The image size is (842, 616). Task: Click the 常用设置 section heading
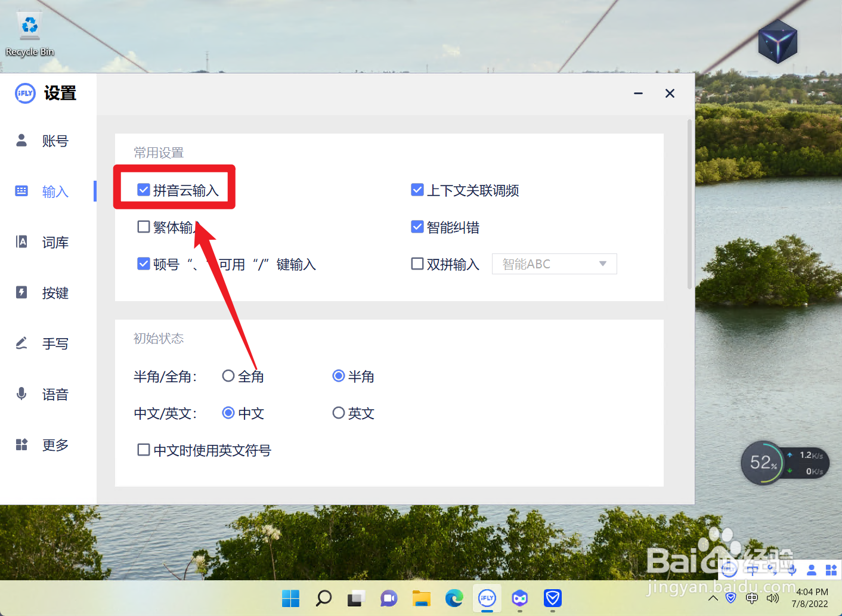pyautogui.click(x=159, y=153)
